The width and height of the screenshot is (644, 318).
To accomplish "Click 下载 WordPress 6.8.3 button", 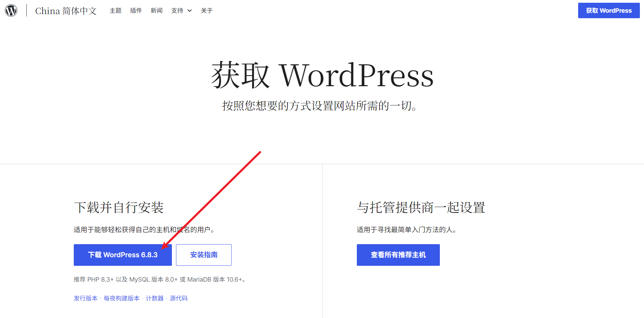I will point(123,255).
